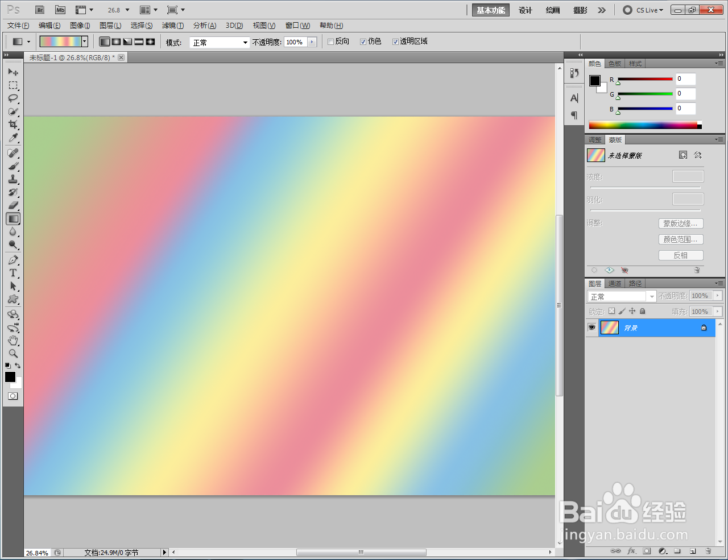728x560 pixels.
Task: Open the 不透明度 opacity slider arrow in options bar
Action: pyautogui.click(x=312, y=42)
